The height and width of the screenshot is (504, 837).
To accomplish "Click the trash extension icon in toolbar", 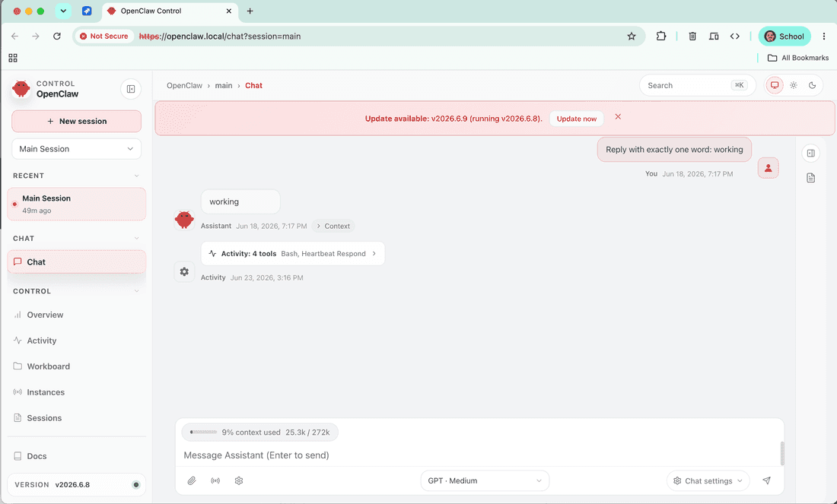I will coord(692,36).
